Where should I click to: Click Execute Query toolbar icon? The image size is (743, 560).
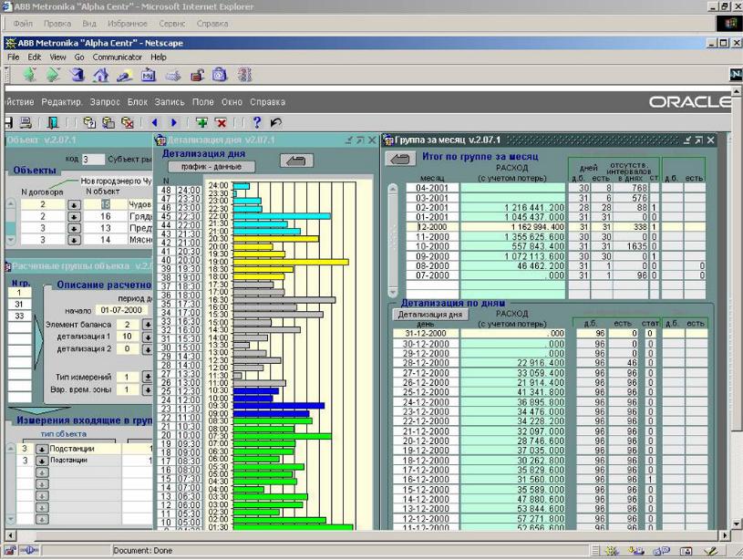(x=108, y=123)
